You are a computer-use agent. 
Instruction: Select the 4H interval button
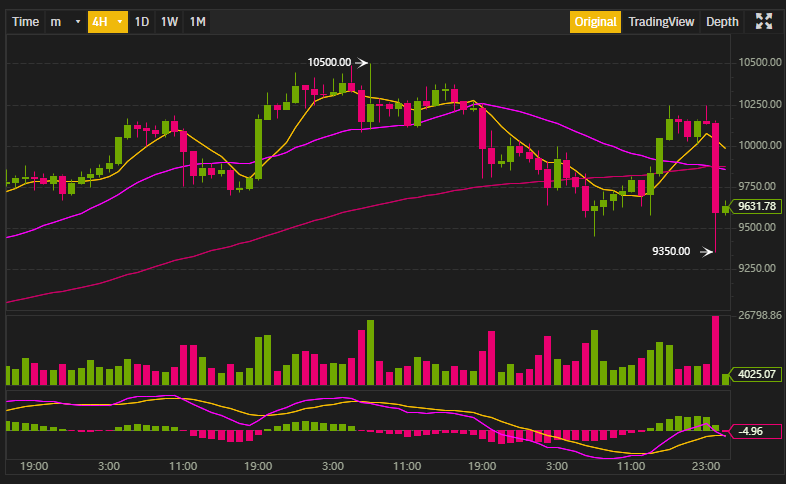point(100,21)
